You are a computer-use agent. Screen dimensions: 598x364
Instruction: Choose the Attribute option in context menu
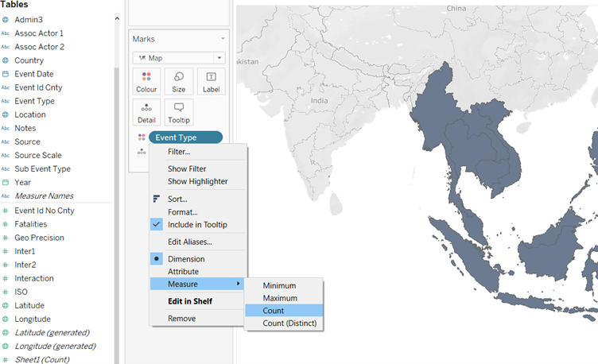pos(183,272)
